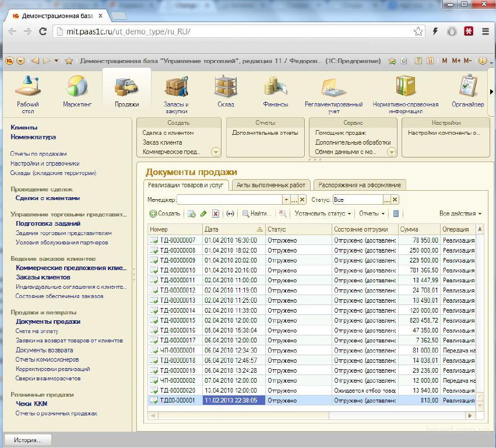Click the edit pencil icon in toolbar
The image size is (496, 448).
point(203,214)
